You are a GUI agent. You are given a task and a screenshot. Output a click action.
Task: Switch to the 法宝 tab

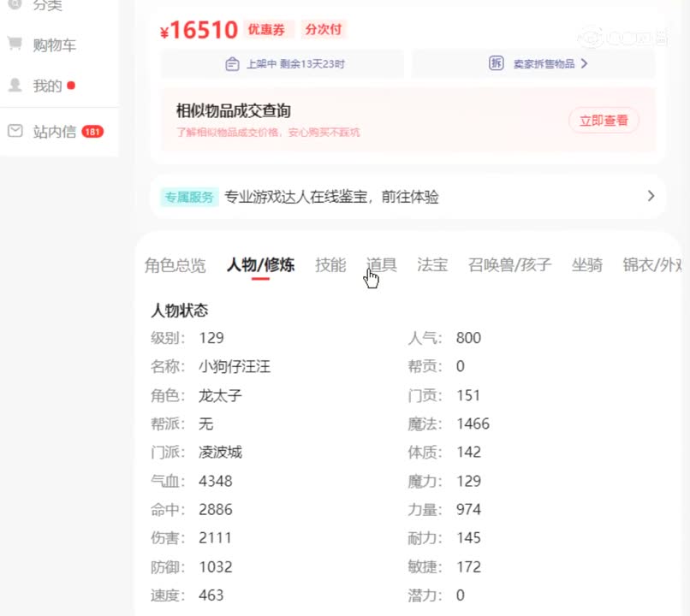point(432,265)
